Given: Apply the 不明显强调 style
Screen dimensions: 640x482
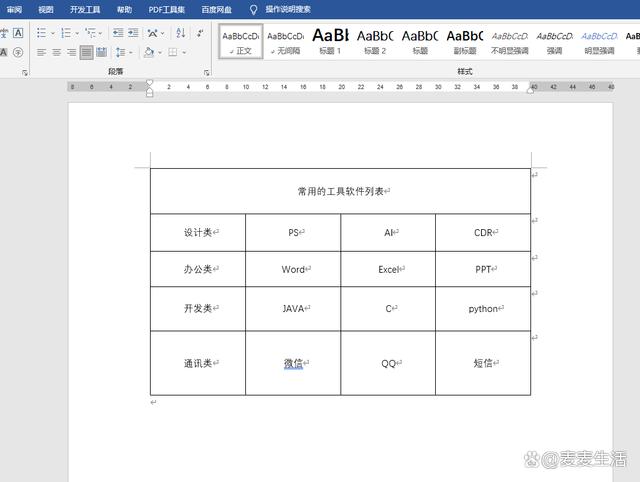Looking at the screenshot, I should pyautogui.click(x=510, y=42).
